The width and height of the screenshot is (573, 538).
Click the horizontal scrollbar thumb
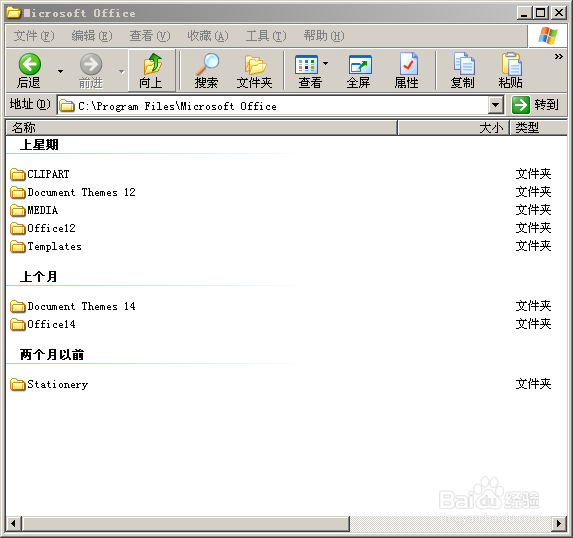click(x=186, y=524)
